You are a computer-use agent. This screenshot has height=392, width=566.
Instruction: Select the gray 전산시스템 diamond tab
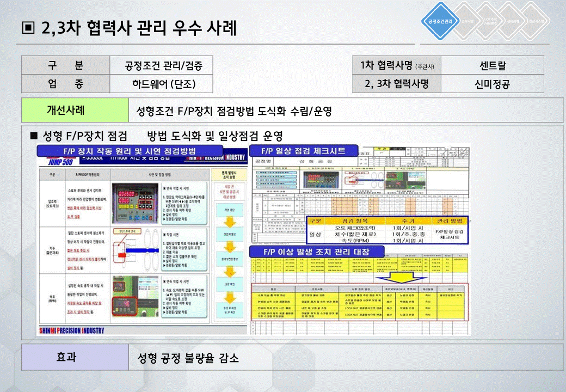(x=537, y=21)
